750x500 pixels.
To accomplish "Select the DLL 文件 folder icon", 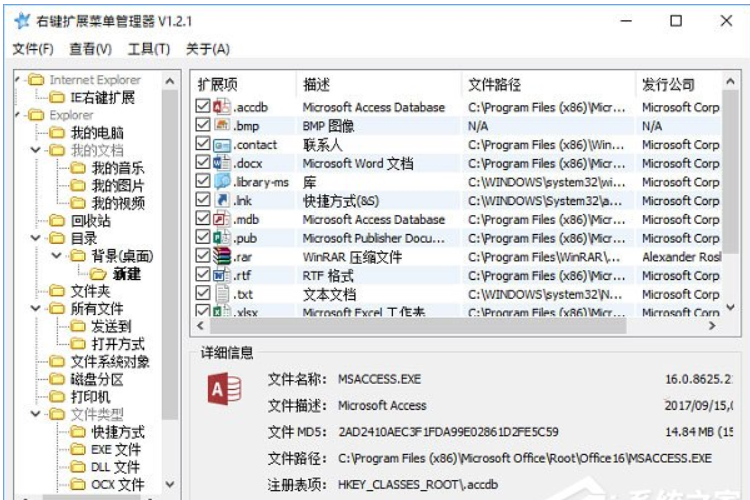I will click(77, 467).
